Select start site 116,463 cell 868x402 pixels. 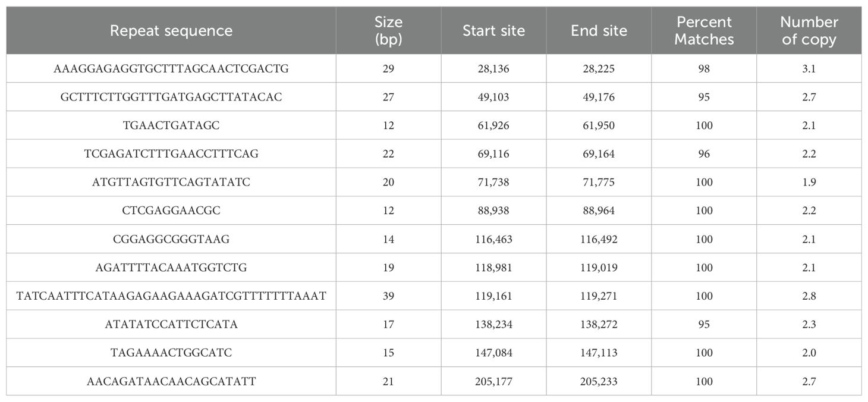493,239
